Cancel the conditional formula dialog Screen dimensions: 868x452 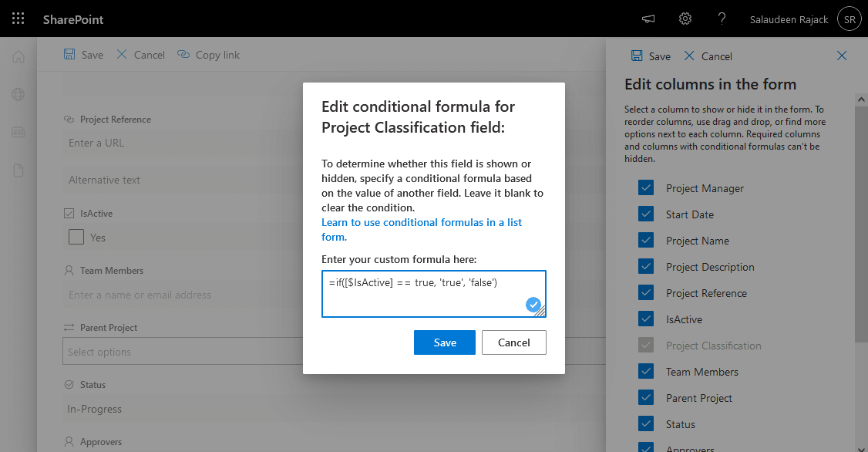pyautogui.click(x=513, y=342)
